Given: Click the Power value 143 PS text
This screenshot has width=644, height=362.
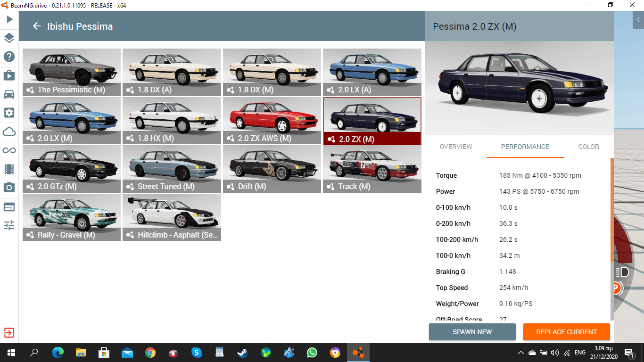Looking at the screenshot, I should pyautogui.click(x=539, y=191).
